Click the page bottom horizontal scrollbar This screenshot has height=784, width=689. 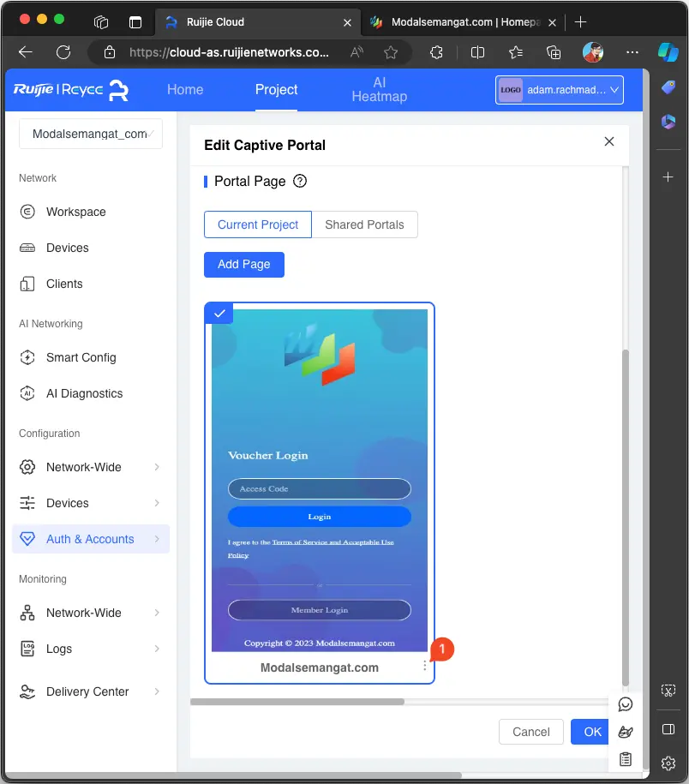(233, 775)
